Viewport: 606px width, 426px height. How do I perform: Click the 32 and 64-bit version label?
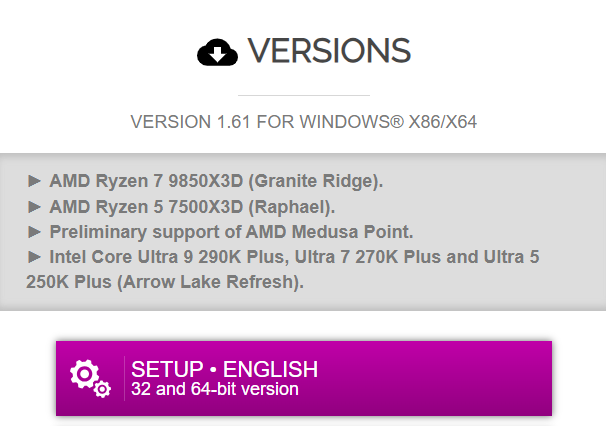point(215,389)
